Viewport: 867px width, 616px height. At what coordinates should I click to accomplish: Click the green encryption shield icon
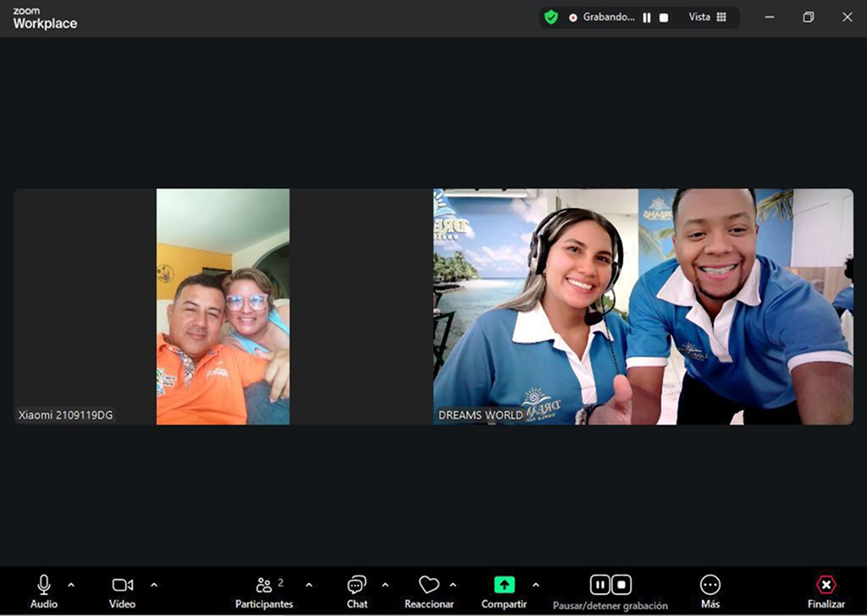[x=551, y=17]
